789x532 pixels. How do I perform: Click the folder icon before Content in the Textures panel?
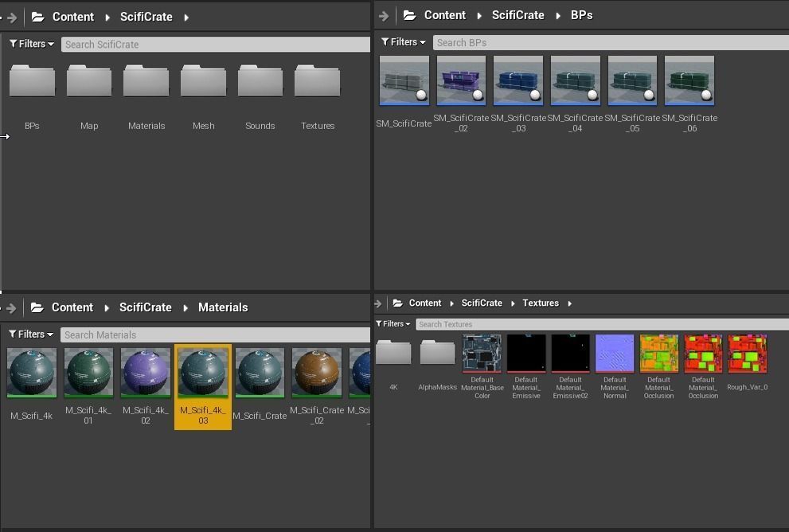(397, 303)
